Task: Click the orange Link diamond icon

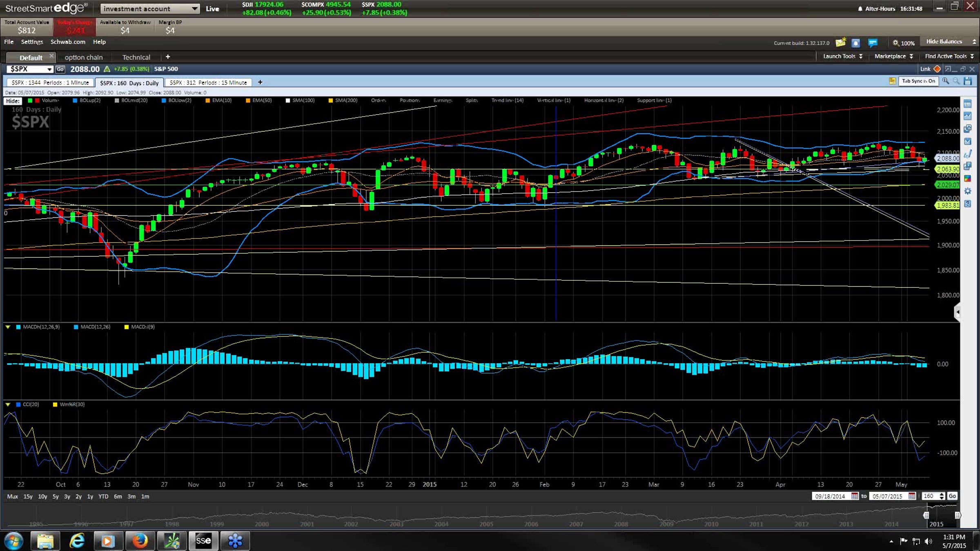Action: (x=937, y=69)
